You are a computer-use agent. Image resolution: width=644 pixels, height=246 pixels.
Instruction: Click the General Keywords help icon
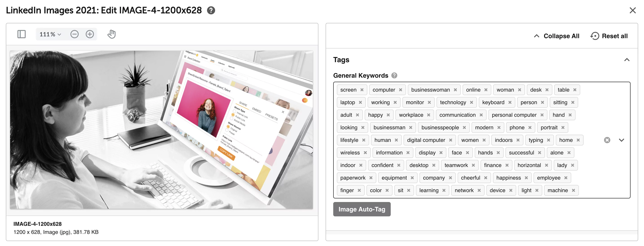point(394,76)
